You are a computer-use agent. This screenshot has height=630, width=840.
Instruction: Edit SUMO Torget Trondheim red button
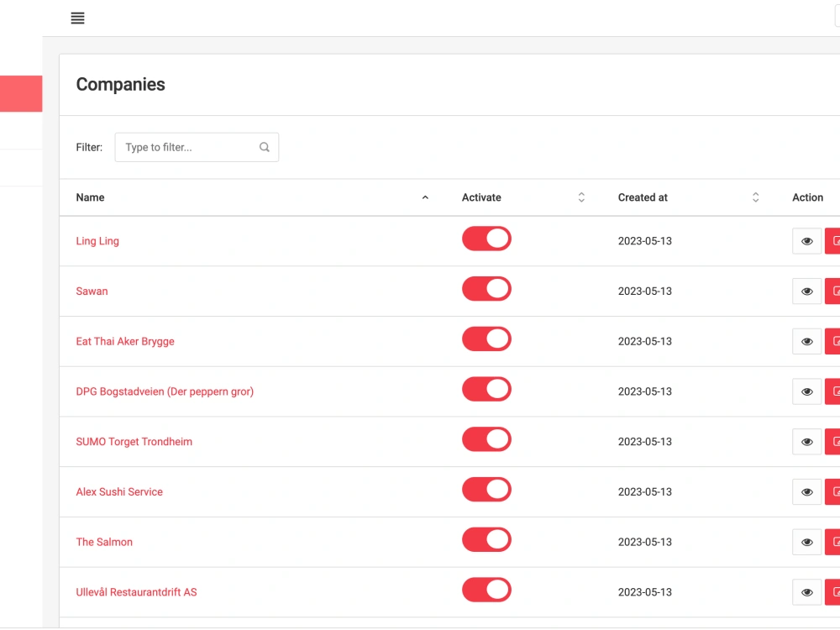(832, 442)
